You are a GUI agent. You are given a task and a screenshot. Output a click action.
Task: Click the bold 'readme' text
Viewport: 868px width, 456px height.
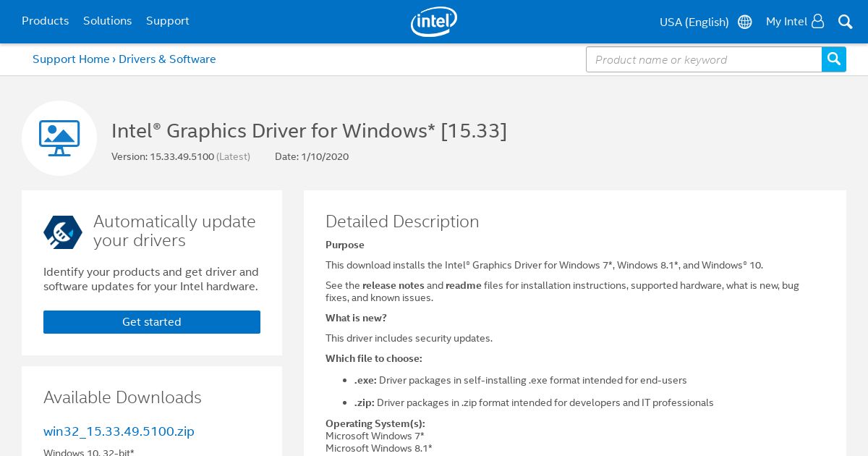(x=464, y=285)
